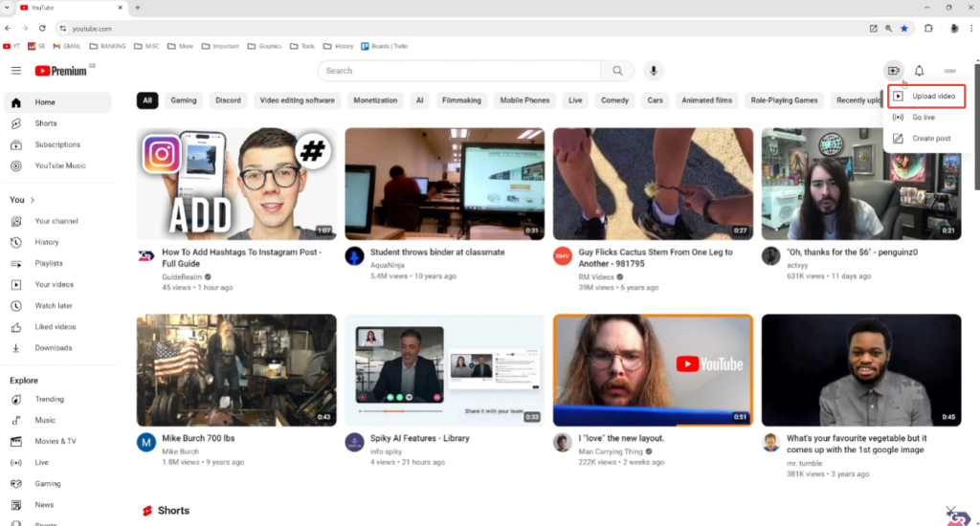The width and height of the screenshot is (980, 526).
Task: Select Create post menu entry
Action: click(x=926, y=139)
